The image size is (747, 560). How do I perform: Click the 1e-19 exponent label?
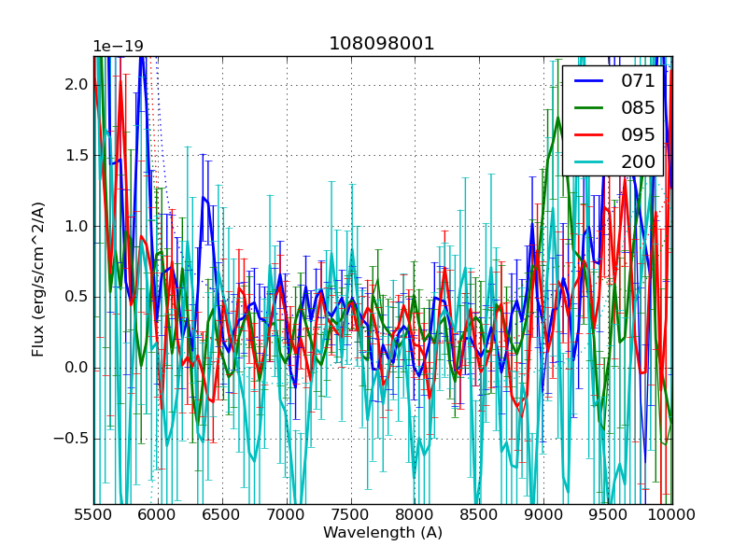(118, 47)
